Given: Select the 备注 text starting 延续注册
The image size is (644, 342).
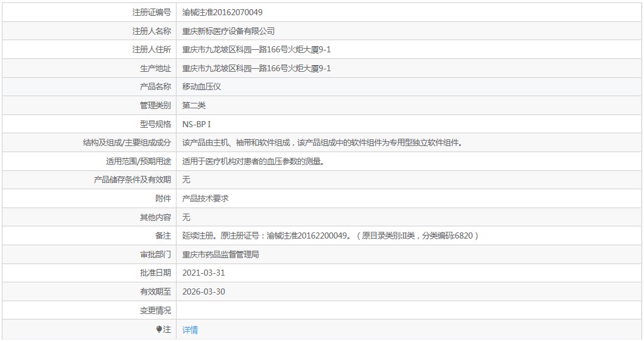Looking at the screenshot, I should [330, 236].
